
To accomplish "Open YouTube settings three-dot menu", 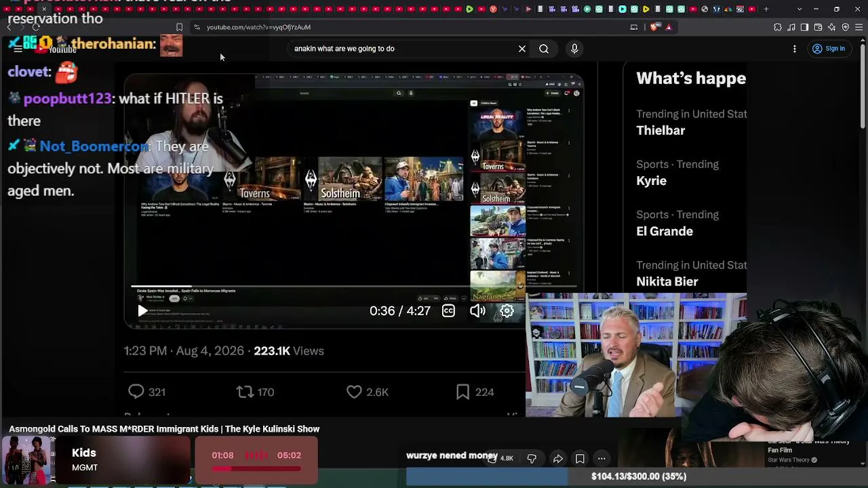I will tap(795, 49).
